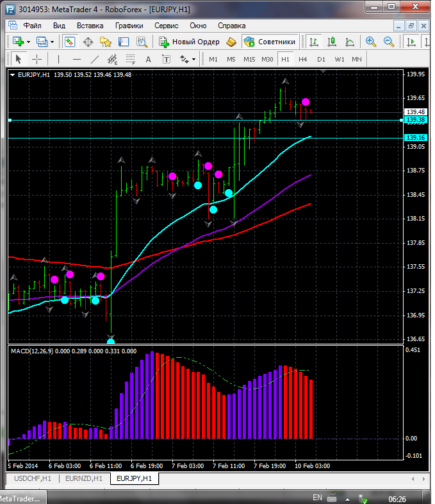Open the Файл menu
This screenshot has width=435, height=504.
click(x=32, y=26)
